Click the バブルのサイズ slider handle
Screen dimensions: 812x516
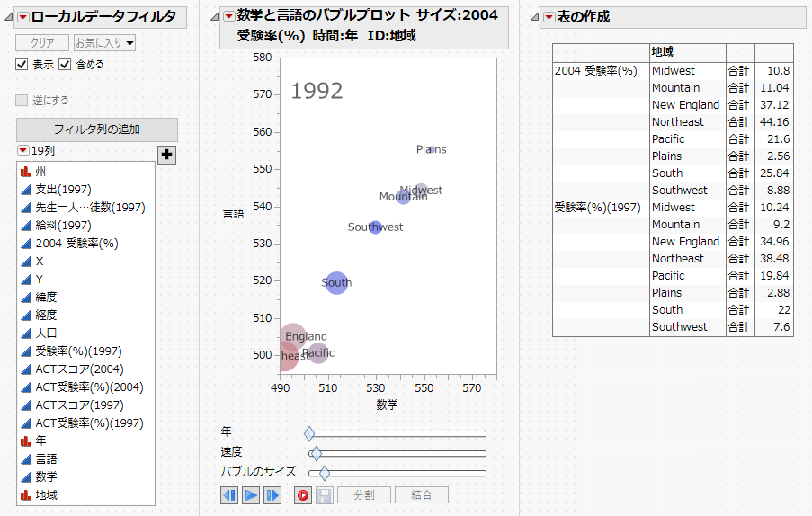point(325,473)
